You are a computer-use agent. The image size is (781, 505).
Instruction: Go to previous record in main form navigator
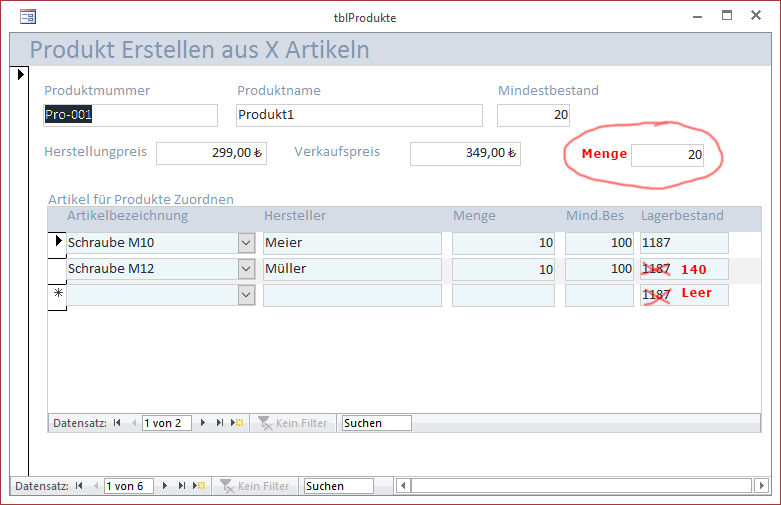96,486
